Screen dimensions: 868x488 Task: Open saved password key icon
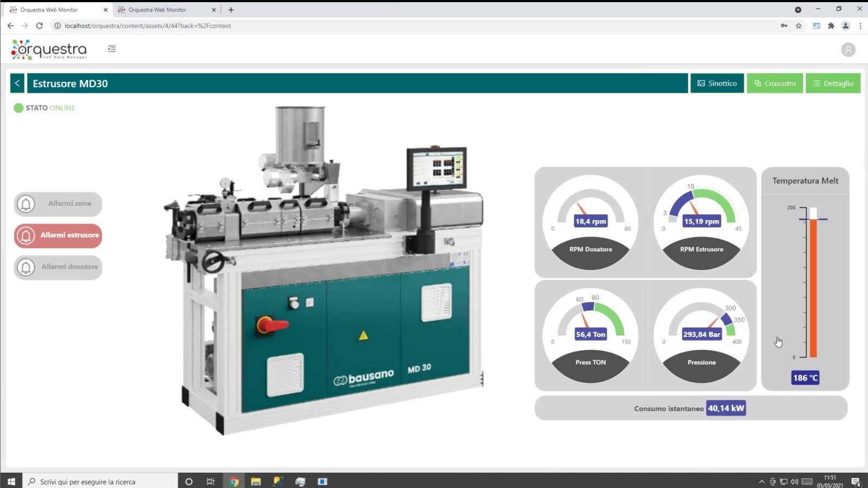(784, 26)
